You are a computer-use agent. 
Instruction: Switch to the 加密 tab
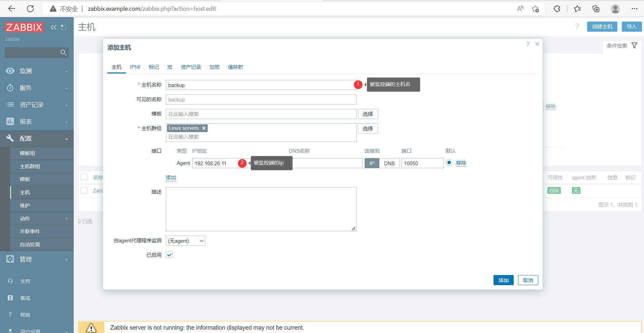[x=214, y=67]
